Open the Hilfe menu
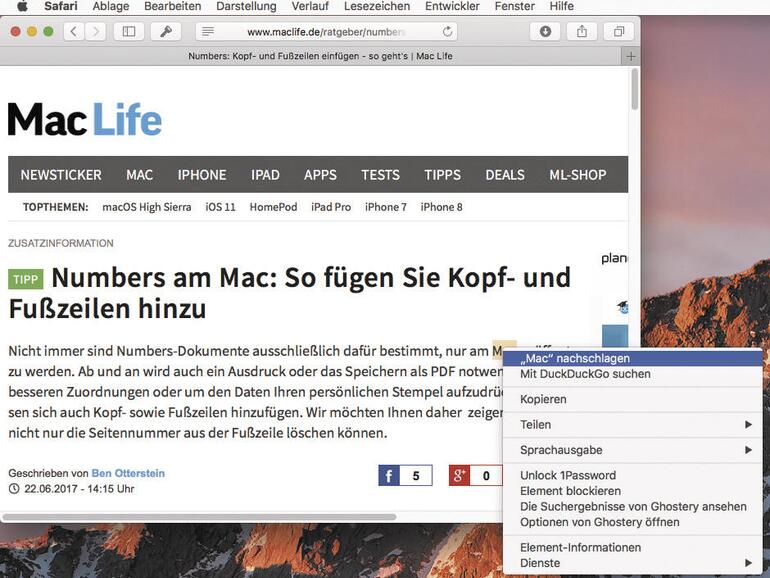 click(x=561, y=6)
